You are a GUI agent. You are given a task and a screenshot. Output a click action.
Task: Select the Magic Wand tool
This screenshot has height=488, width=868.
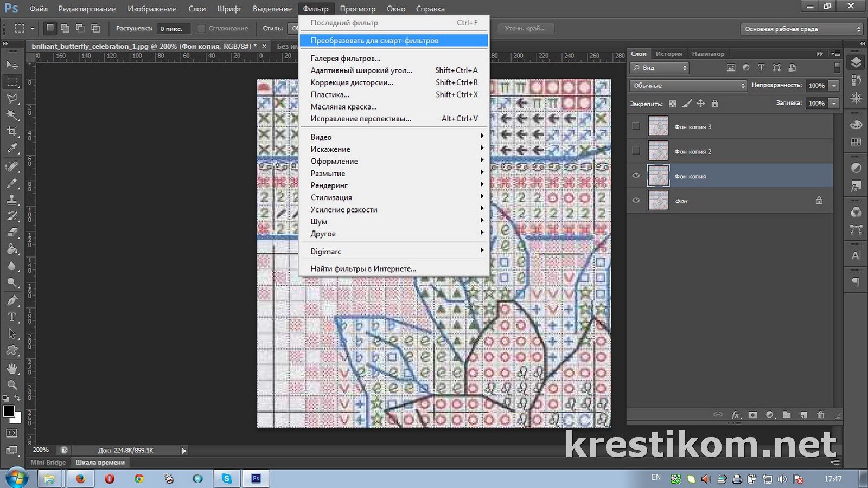pos(12,115)
